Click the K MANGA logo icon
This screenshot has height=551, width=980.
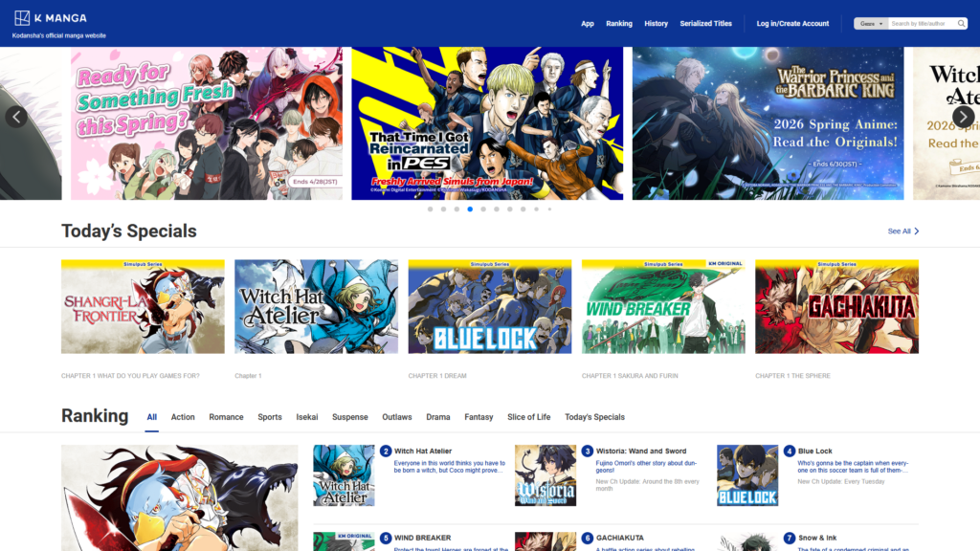click(21, 18)
